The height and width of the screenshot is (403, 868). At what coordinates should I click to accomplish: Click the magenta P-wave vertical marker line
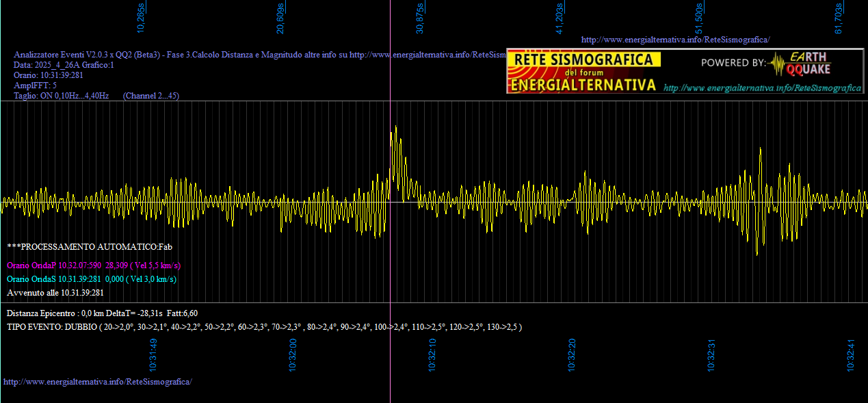coord(390,201)
